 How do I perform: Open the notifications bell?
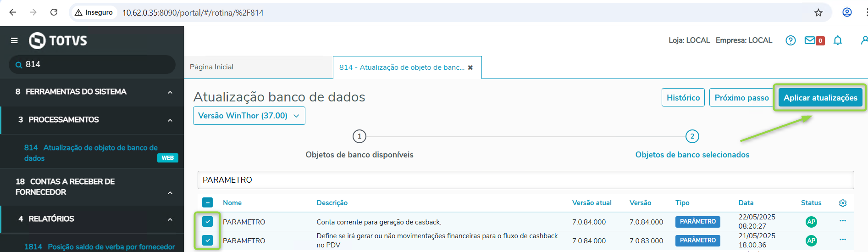[x=837, y=40]
